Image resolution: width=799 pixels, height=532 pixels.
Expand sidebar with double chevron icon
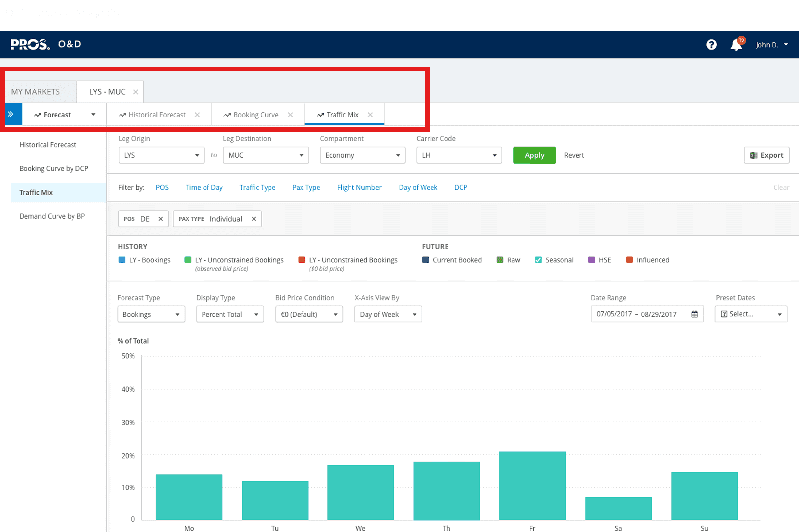tap(10, 114)
